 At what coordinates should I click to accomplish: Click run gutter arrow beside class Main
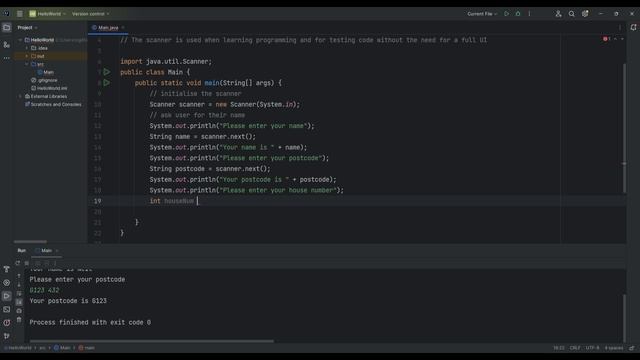click(107, 72)
